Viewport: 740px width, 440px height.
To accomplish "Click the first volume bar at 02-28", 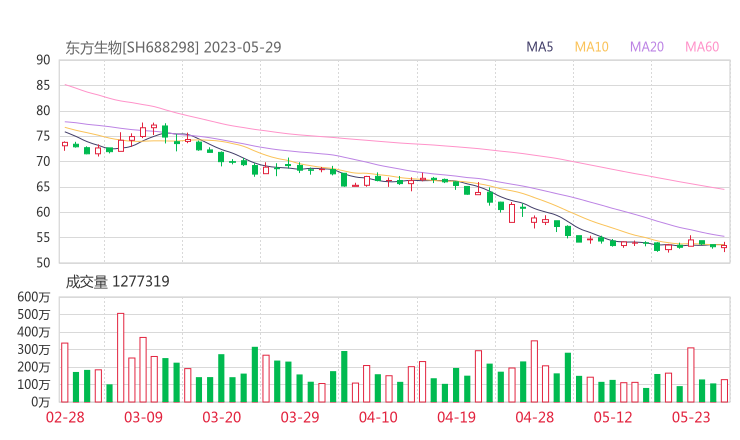I will (x=65, y=372).
